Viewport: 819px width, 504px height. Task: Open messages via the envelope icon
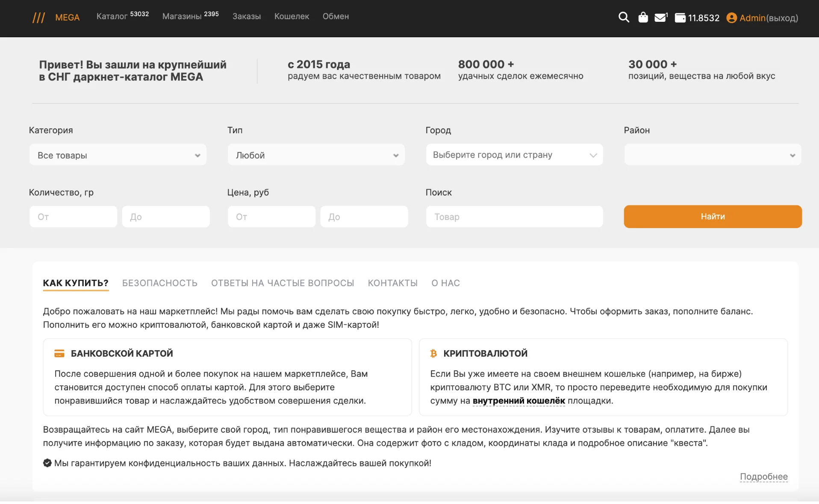point(660,18)
